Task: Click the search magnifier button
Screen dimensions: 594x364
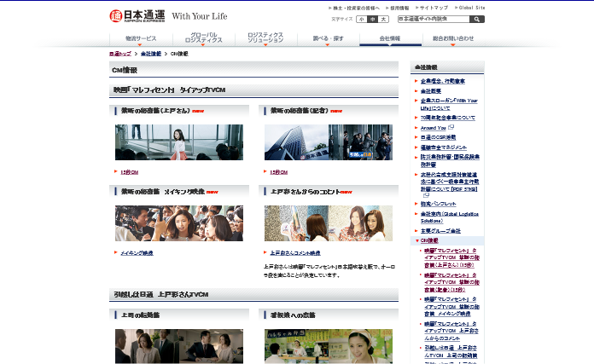Action: pyautogui.click(x=477, y=19)
